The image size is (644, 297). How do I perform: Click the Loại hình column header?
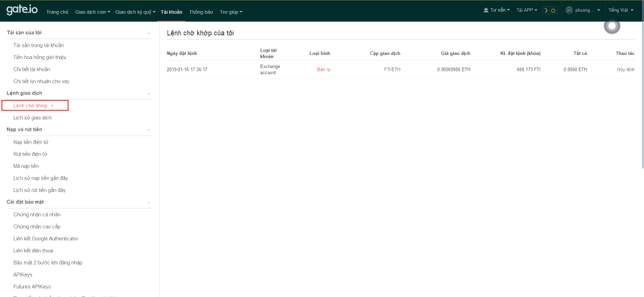(320, 54)
